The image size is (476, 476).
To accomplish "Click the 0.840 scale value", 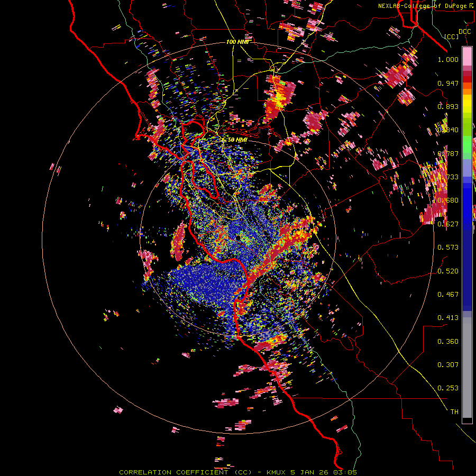I will (448, 130).
